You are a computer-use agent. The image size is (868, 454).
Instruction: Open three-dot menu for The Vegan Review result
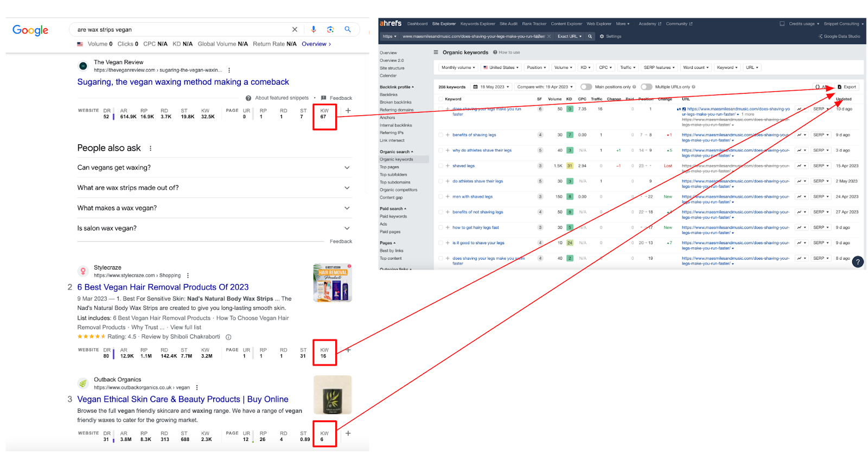pos(229,70)
